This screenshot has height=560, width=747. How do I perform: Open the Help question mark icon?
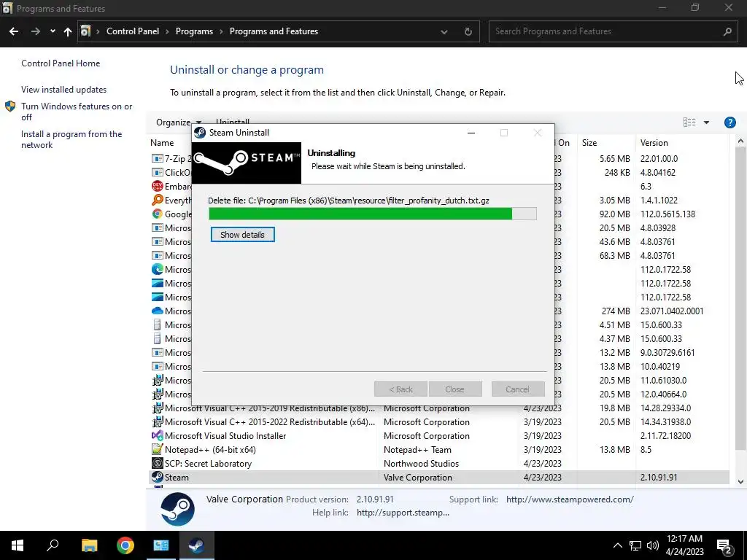[729, 122]
